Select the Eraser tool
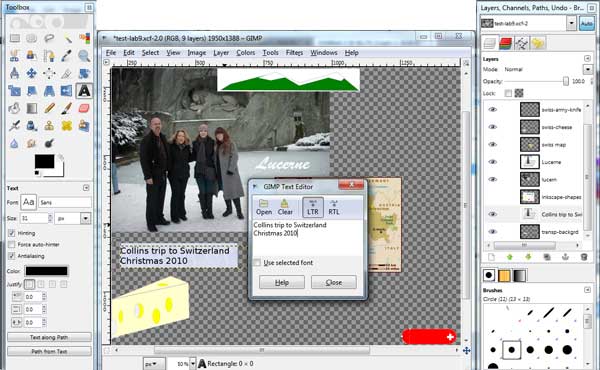The image size is (600, 370). point(84,108)
